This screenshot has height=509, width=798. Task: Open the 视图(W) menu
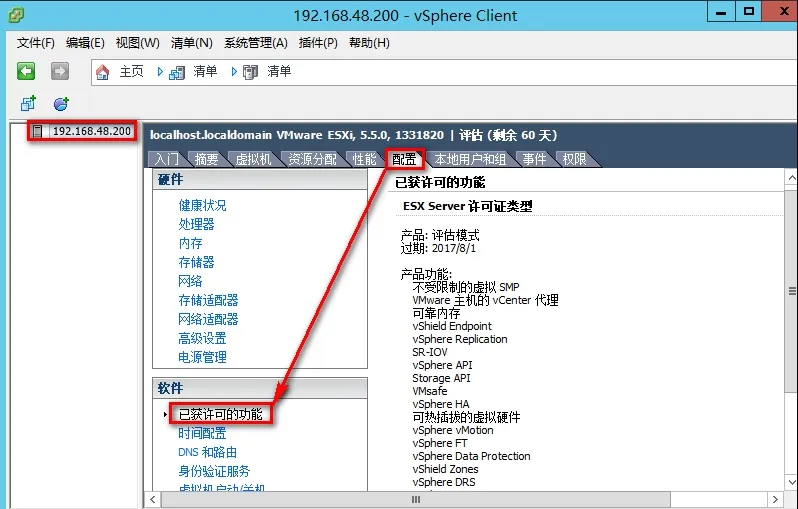(137, 43)
